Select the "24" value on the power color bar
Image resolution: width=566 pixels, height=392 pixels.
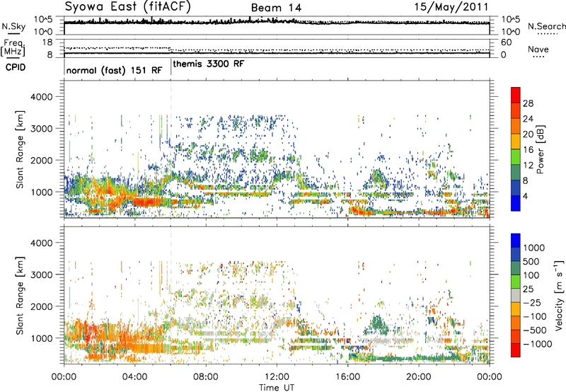(x=528, y=119)
